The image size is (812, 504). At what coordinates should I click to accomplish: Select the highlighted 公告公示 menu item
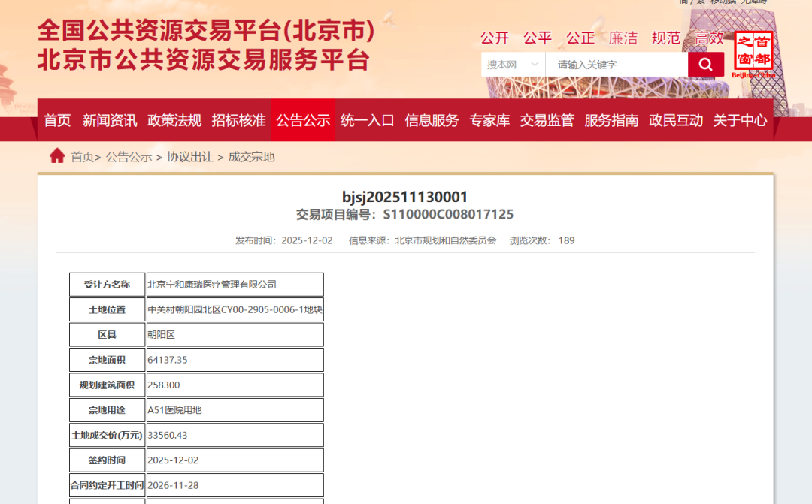coord(303,120)
